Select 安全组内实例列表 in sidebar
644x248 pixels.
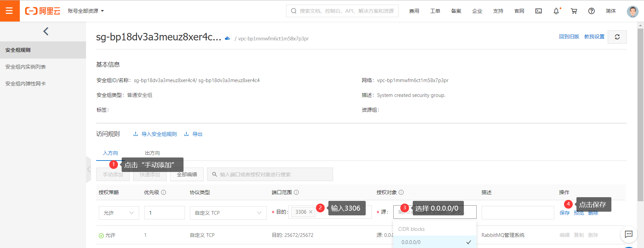point(26,67)
